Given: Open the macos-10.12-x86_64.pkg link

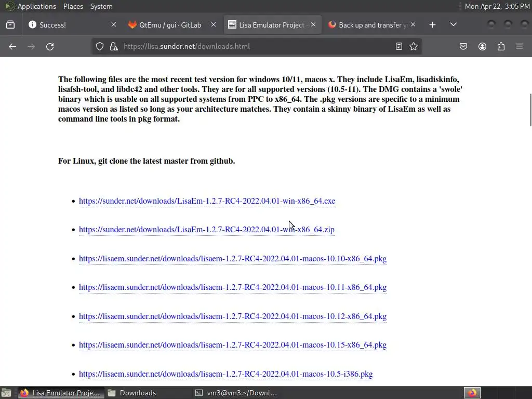Looking at the screenshot, I should [233, 316].
